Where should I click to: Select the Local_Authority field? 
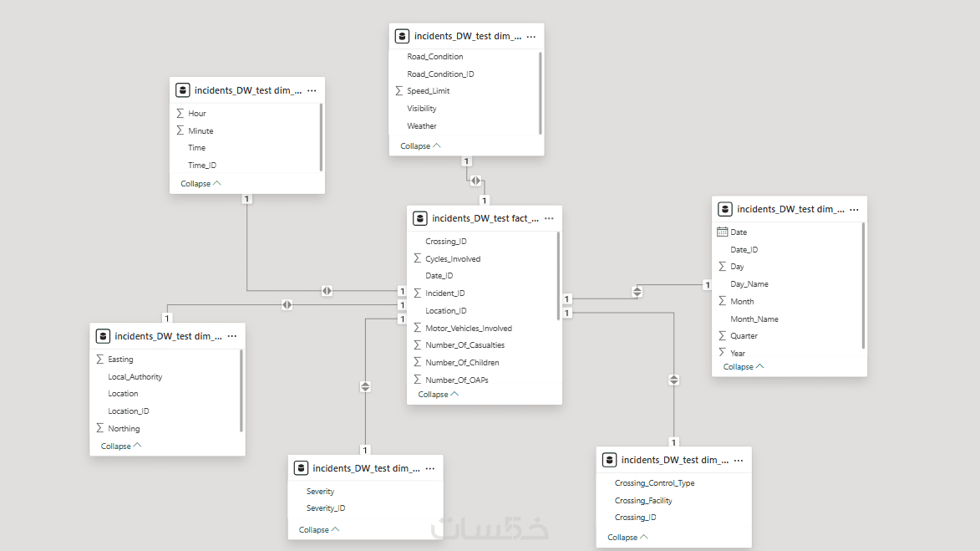135,377
